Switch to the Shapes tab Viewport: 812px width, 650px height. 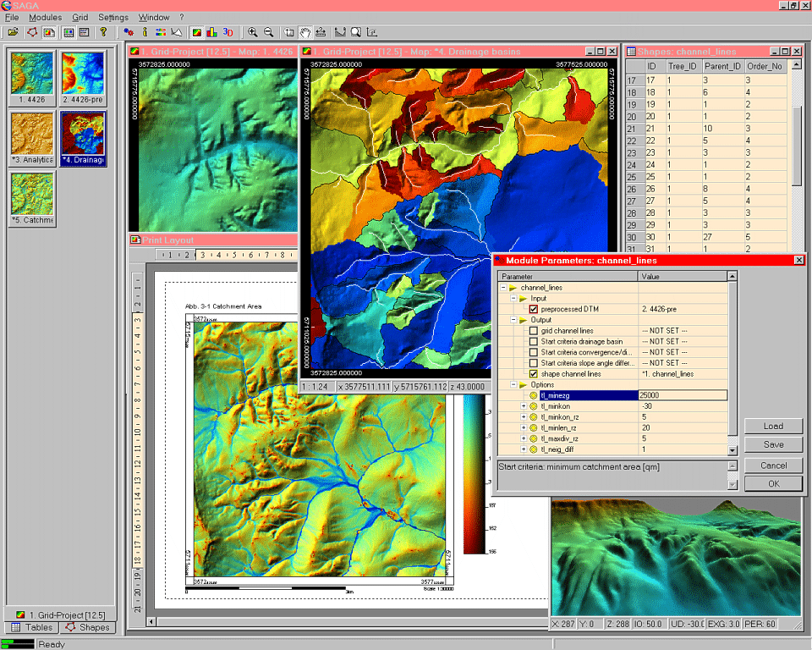pyautogui.click(x=87, y=627)
